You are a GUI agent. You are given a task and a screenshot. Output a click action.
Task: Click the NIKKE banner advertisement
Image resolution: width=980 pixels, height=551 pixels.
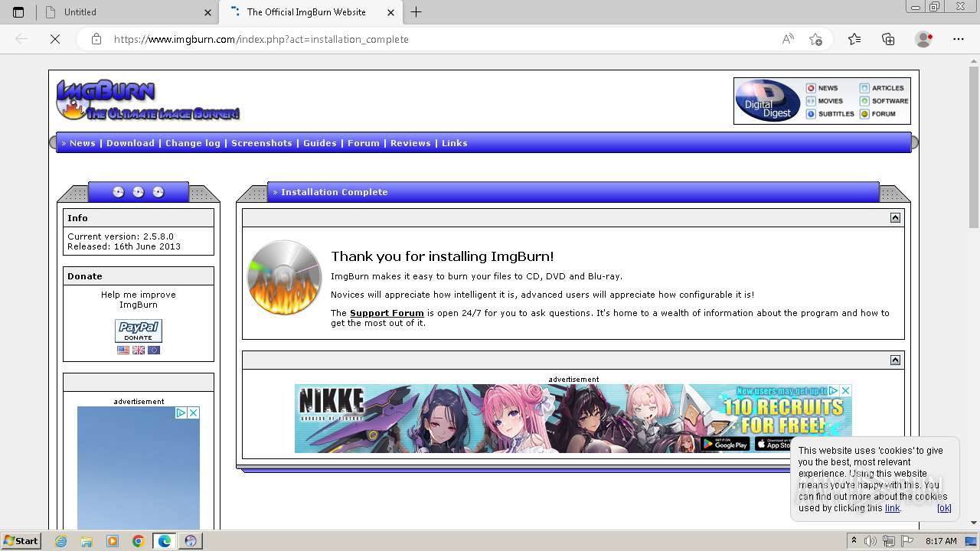coord(573,418)
